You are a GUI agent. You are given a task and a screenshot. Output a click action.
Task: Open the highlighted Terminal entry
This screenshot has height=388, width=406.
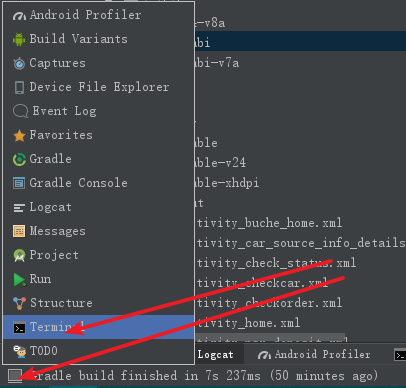(x=98, y=327)
